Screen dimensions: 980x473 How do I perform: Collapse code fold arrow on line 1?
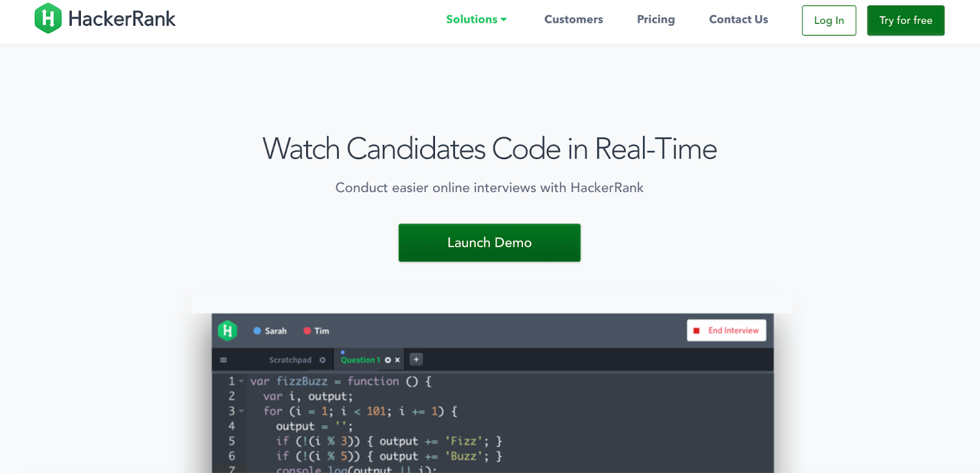[x=241, y=381]
